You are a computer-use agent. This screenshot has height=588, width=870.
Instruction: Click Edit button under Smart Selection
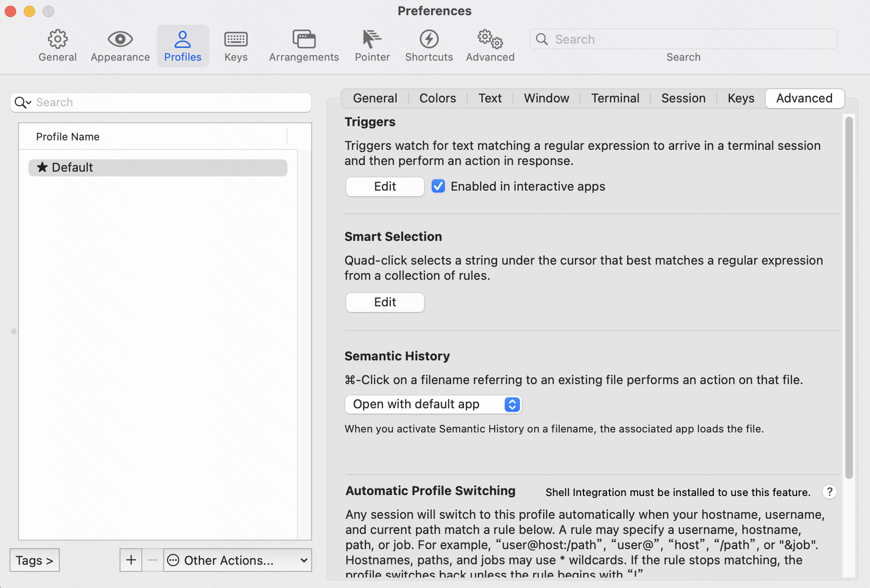click(x=385, y=302)
